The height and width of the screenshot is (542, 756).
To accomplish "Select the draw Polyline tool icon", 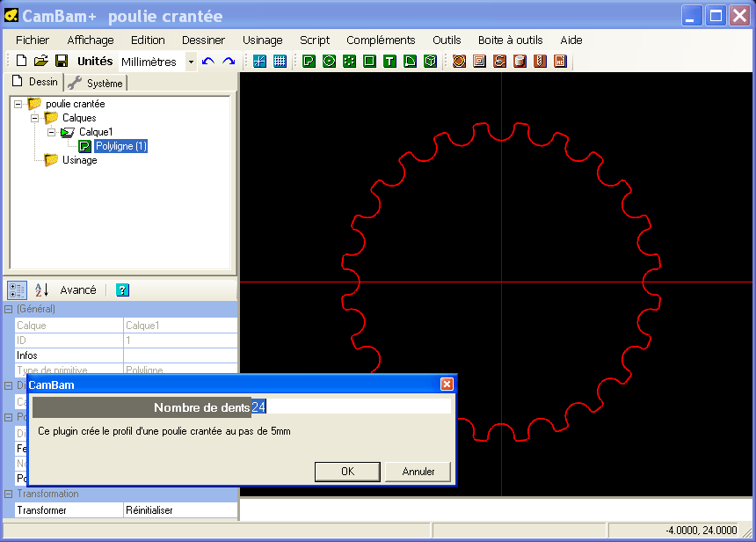I will [x=309, y=61].
